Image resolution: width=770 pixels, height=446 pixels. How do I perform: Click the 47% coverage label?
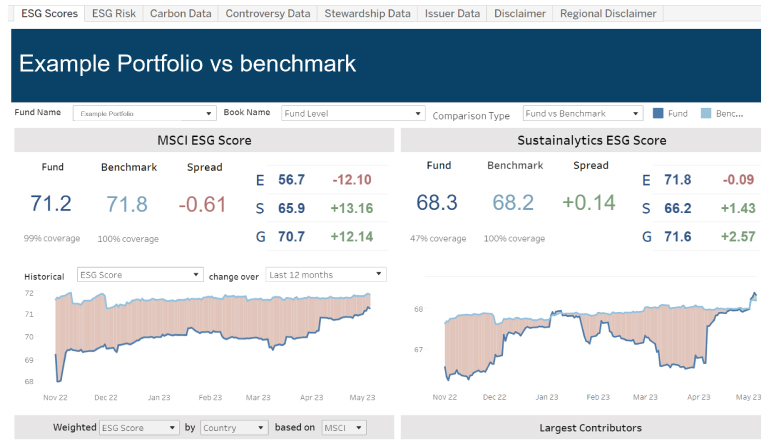tap(438, 239)
